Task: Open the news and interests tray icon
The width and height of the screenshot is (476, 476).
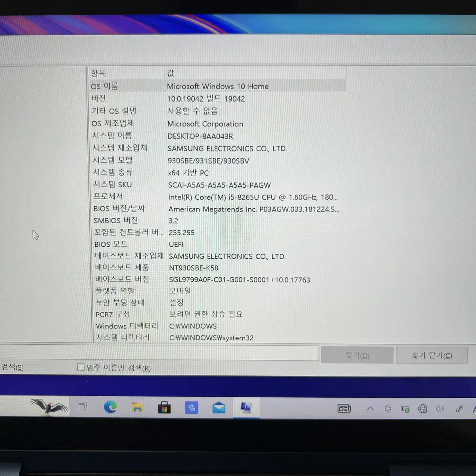Action: [x=344, y=408]
